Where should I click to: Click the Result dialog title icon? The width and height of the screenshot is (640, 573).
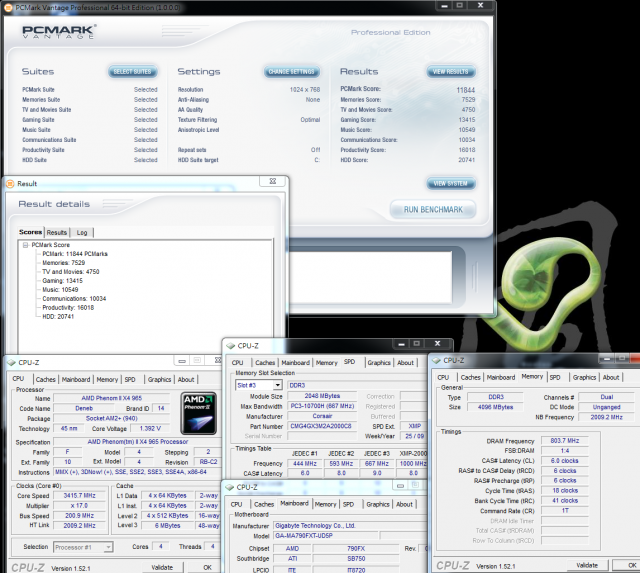[x=10, y=184]
